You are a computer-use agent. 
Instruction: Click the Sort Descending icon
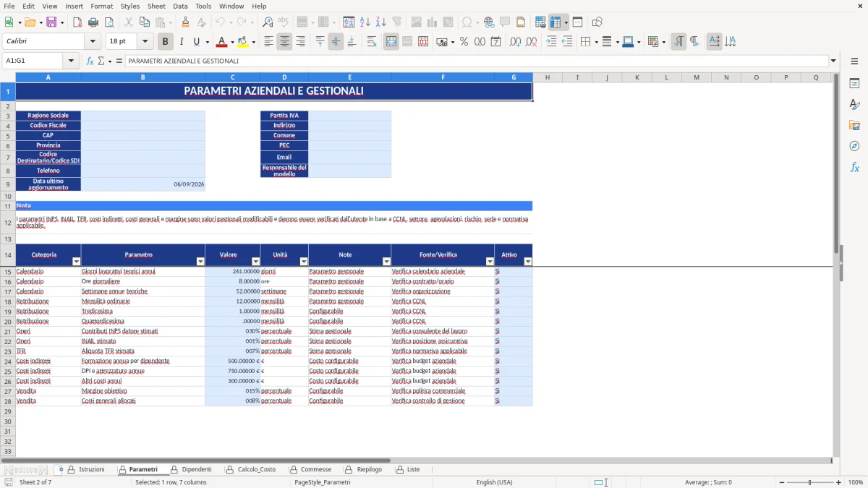(381, 22)
